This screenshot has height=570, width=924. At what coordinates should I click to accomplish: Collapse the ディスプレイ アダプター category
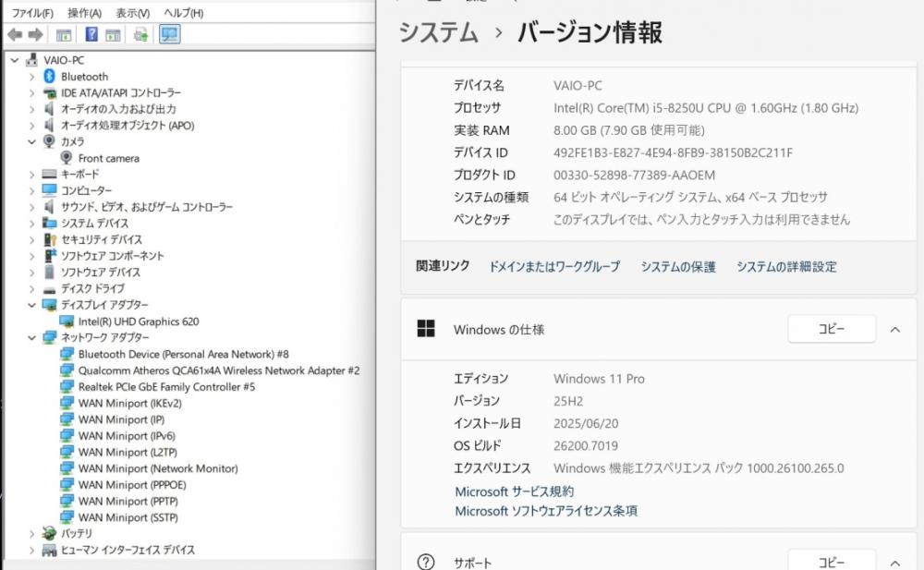point(31,305)
